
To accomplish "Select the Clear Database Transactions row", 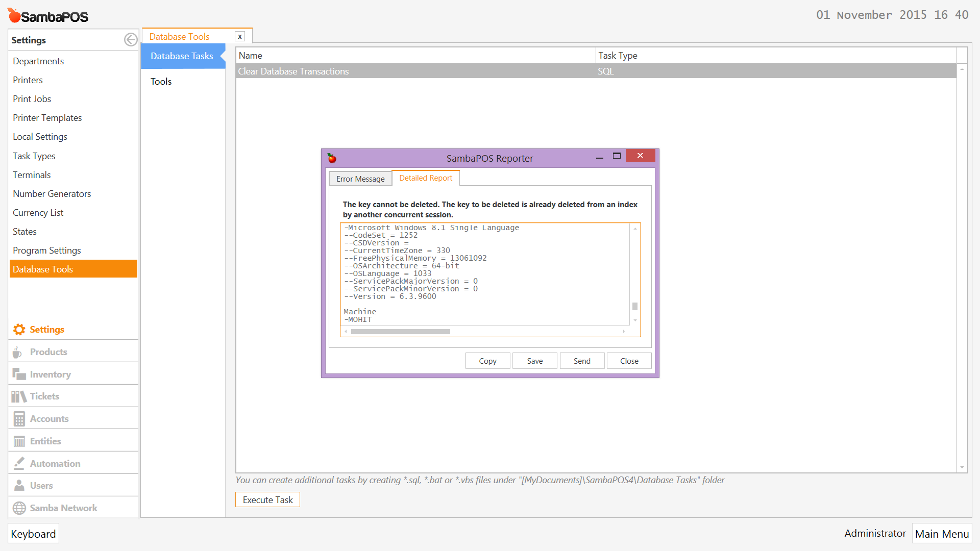I will point(596,71).
